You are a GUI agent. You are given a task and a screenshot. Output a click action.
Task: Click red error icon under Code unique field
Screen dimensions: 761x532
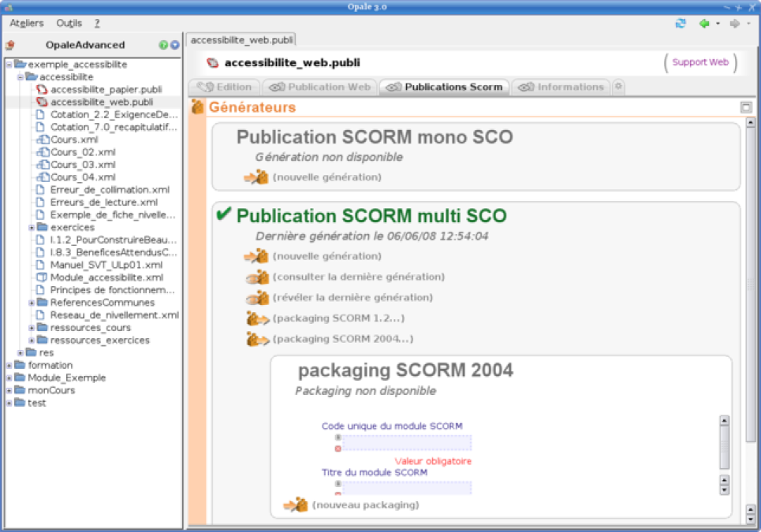click(x=338, y=449)
